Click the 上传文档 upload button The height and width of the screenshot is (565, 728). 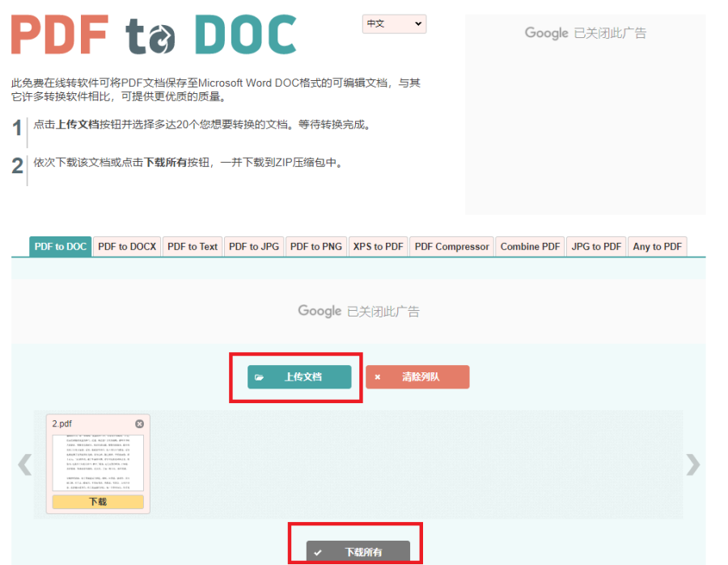[299, 377]
